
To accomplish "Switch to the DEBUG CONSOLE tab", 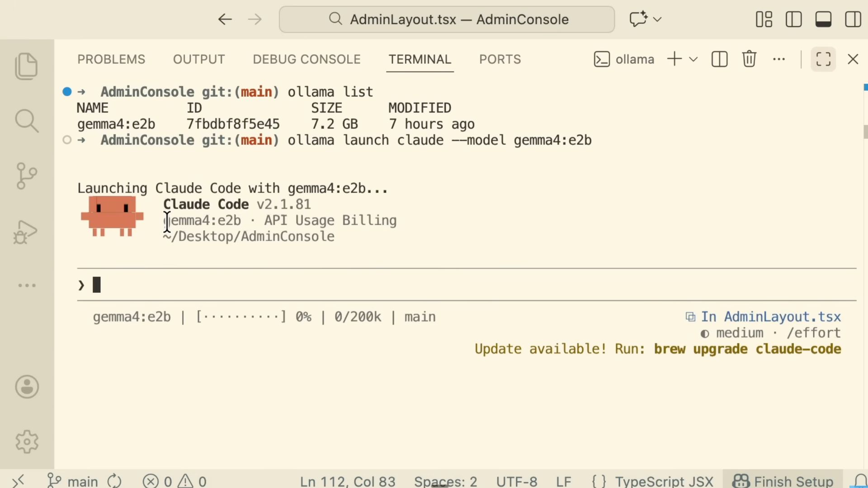I will coord(307,59).
